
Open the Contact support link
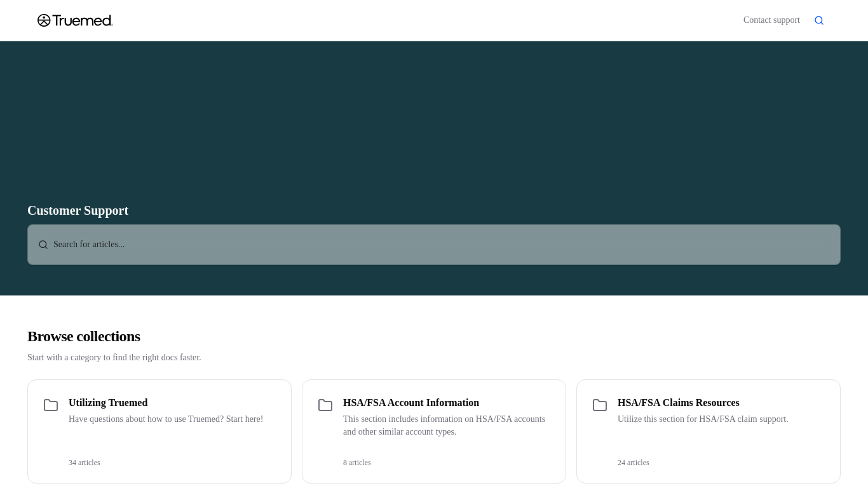pyautogui.click(x=771, y=20)
